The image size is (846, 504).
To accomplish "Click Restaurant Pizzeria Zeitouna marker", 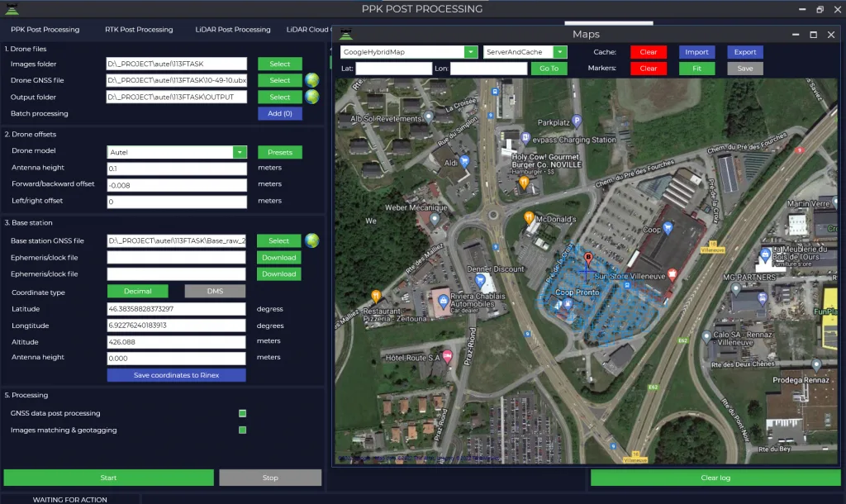I will pos(376,296).
